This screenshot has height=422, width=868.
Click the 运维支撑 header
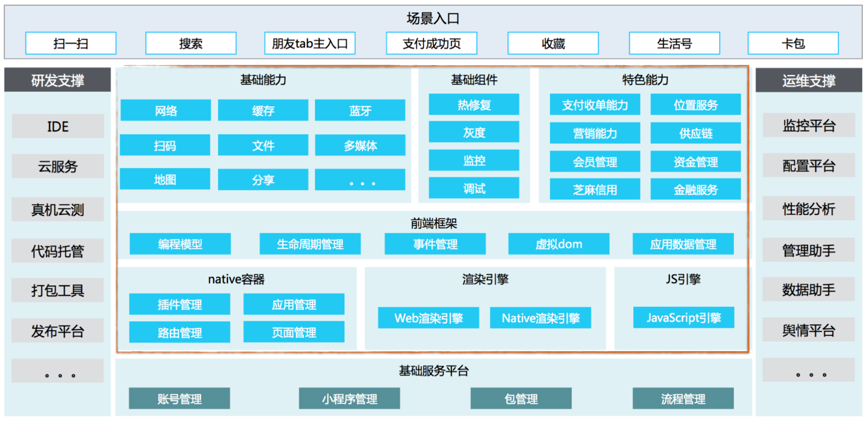coord(809,80)
